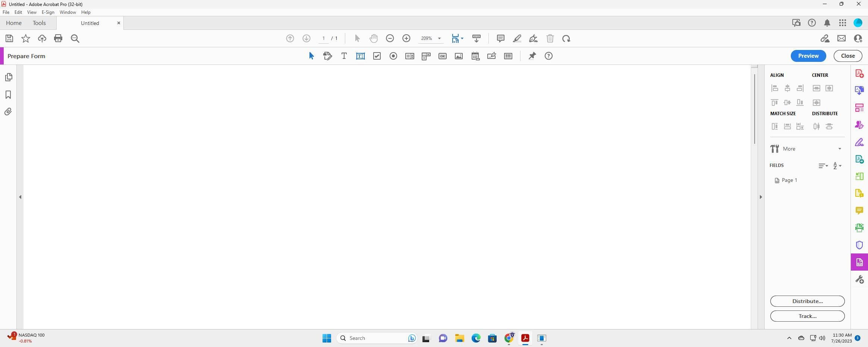Image resolution: width=868 pixels, height=347 pixels.
Task: Pin the form tool selection
Action: [532, 56]
